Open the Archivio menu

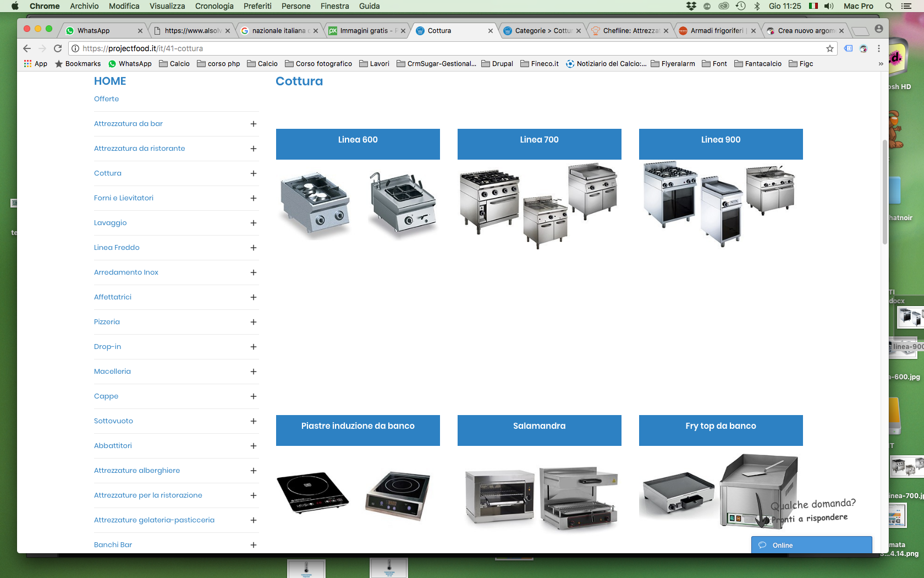point(84,6)
